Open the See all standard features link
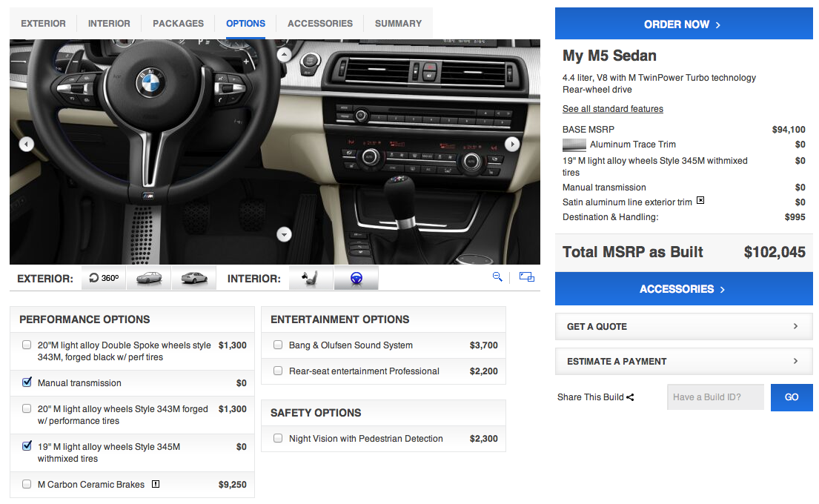 click(x=612, y=109)
